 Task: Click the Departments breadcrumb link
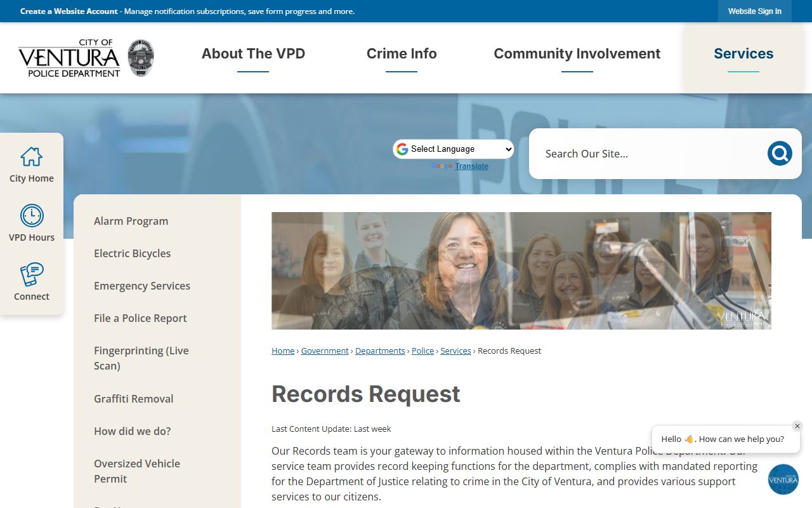click(x=380, y=351)
